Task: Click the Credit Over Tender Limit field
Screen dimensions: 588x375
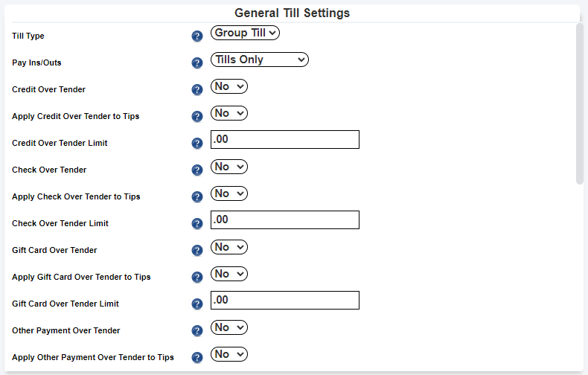Action: [285, 140]
